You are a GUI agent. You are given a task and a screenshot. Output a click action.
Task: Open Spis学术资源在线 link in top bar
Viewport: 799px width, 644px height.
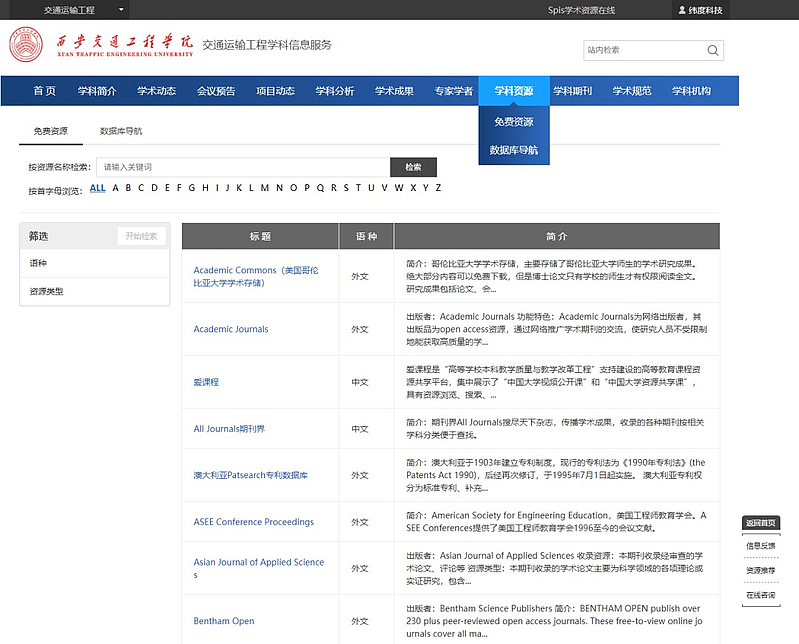pyautogui.click(x=581, y=10)
